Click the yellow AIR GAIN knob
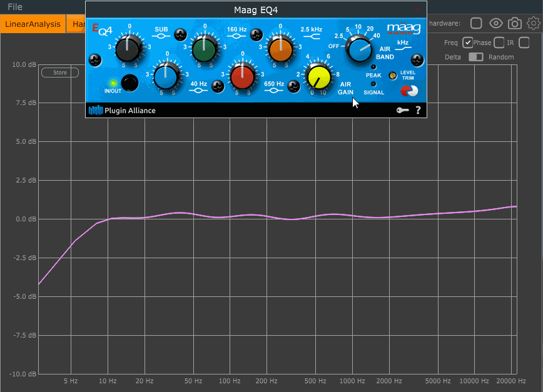Viewport: 543px width, 392px height. 319,77
